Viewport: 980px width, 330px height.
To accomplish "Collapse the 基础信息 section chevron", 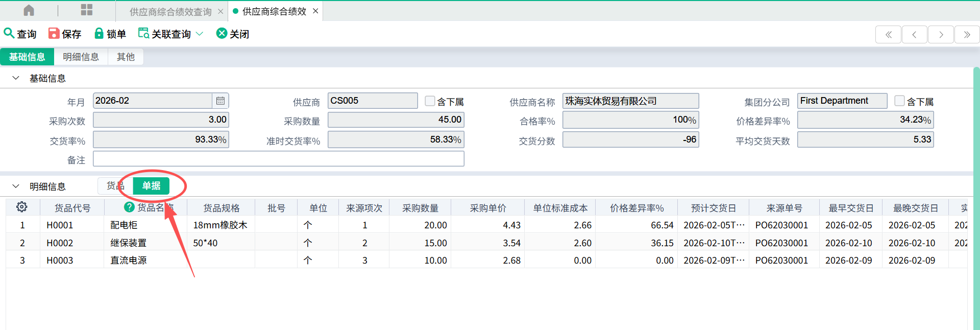I will [x=16, y=78].
